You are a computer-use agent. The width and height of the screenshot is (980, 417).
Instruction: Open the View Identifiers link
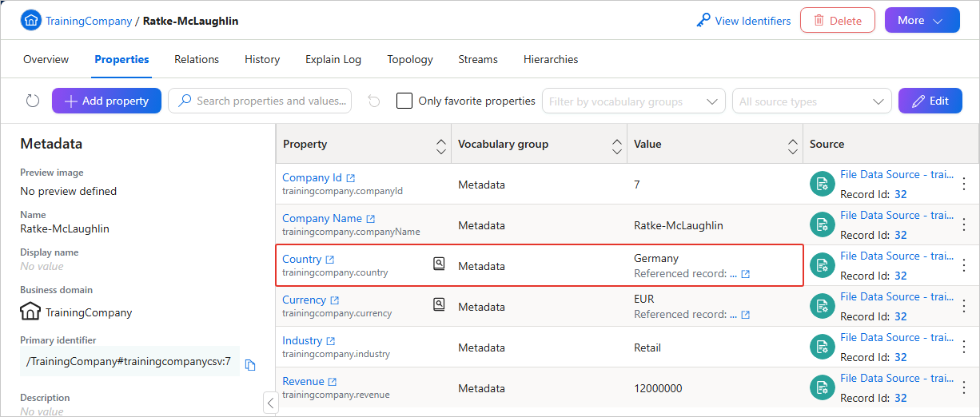click(753, 21)
